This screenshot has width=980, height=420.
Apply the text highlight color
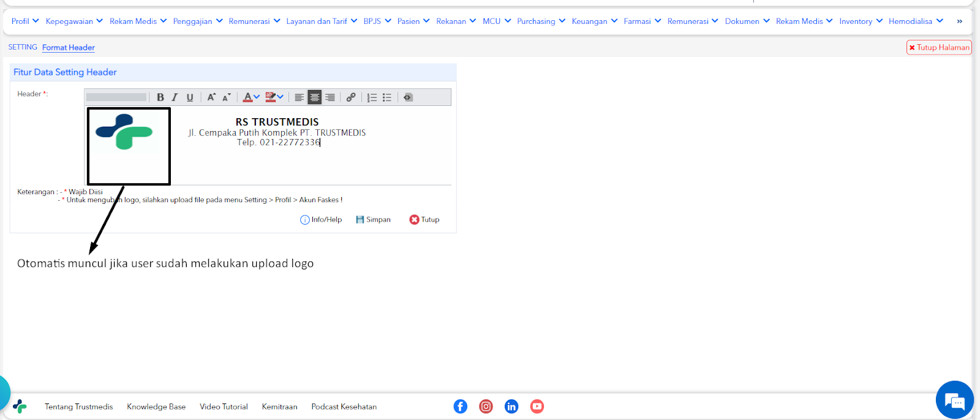tap(270, 97)
